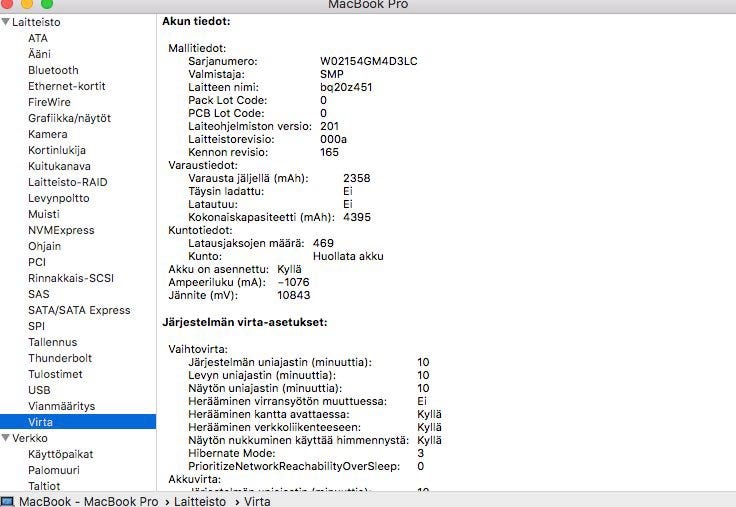Click the cycle count value 469

pyautogui.click(x=323, y=243)
